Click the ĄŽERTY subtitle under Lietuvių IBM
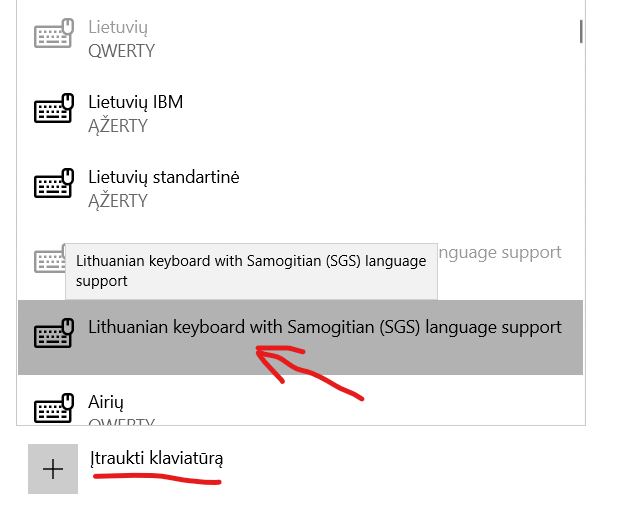621x510 pixels. coord(118,126)
